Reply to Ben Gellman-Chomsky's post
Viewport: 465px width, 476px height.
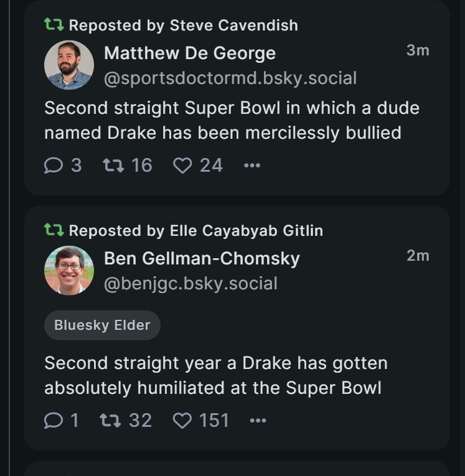[x=54, y=421]
